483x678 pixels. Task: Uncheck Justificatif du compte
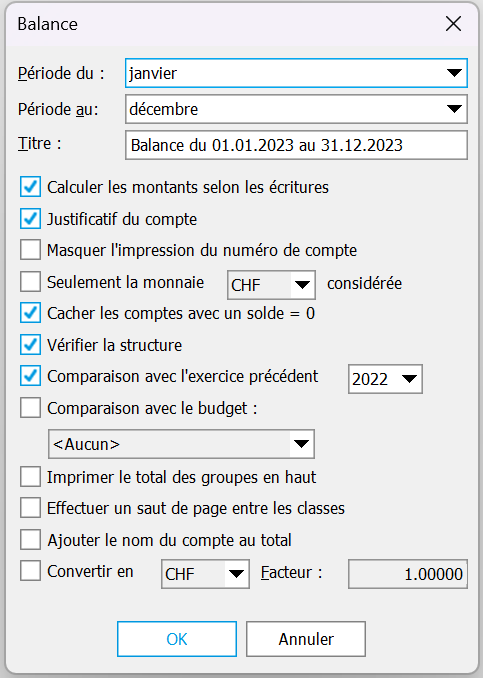tap(30, 219)
